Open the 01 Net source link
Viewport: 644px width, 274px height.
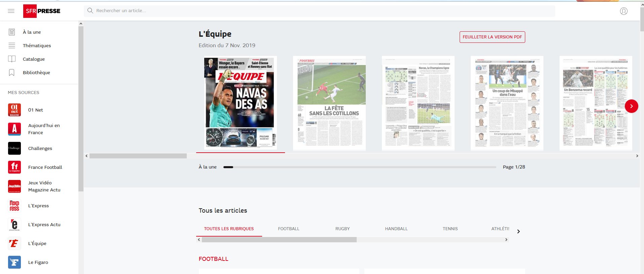pyautogui.click(x=35, y=110)
